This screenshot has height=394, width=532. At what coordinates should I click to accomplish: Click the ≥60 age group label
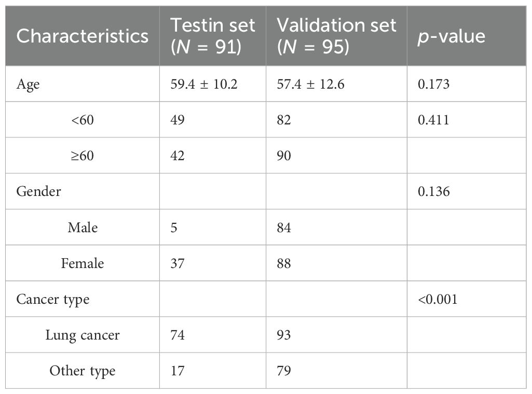(83, 156)
